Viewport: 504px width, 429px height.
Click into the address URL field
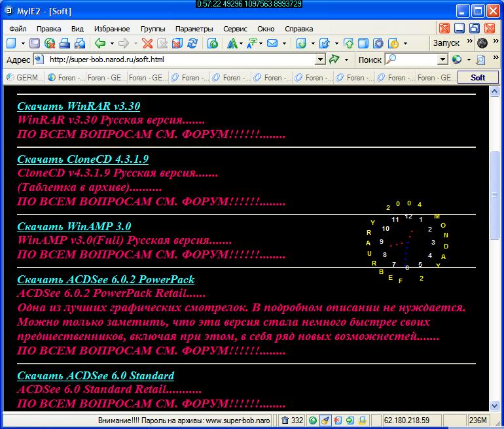click(181, 60)
